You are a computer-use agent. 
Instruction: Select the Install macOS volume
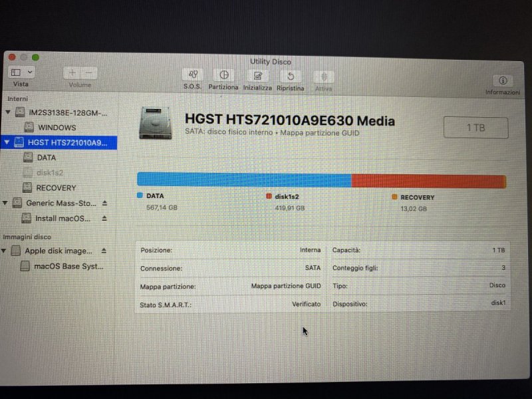63,219
